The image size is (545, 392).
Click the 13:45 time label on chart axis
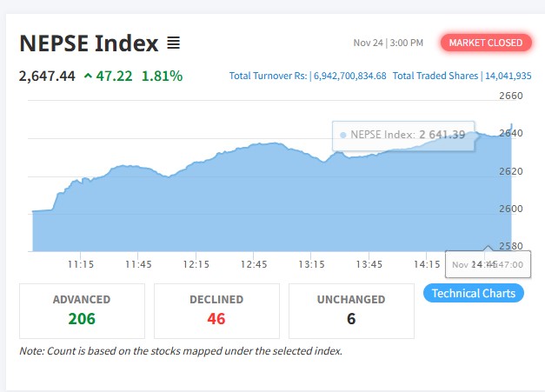click(x=369, y=263)
